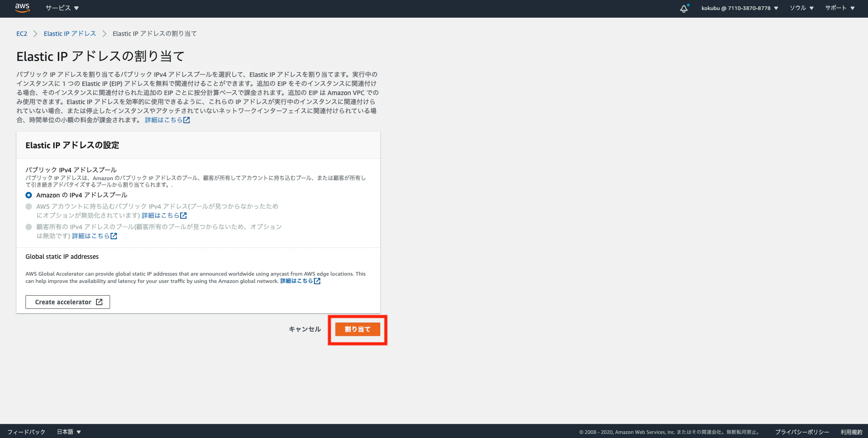Open 詳細はこちら link about Global Accelerator
Image resolution: width=868 pixels, height=438 pixels.
tap(300, 281)
